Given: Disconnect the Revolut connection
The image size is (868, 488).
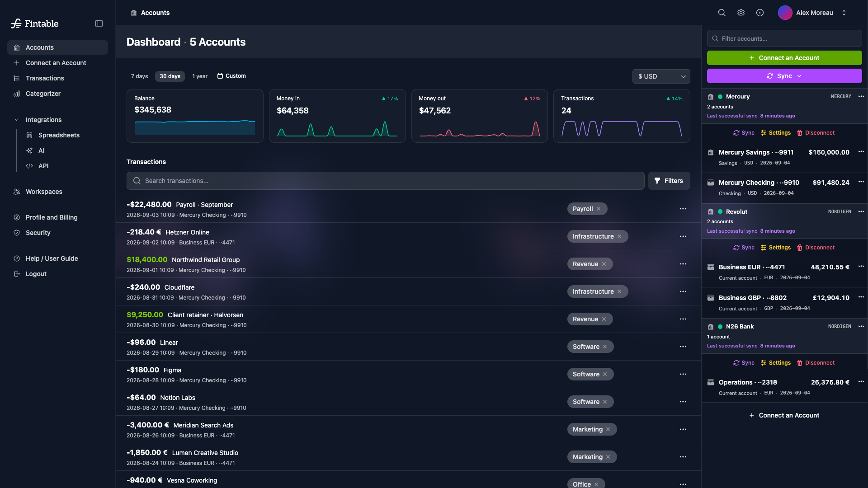Looking at the screenshot, I should 816,248.
